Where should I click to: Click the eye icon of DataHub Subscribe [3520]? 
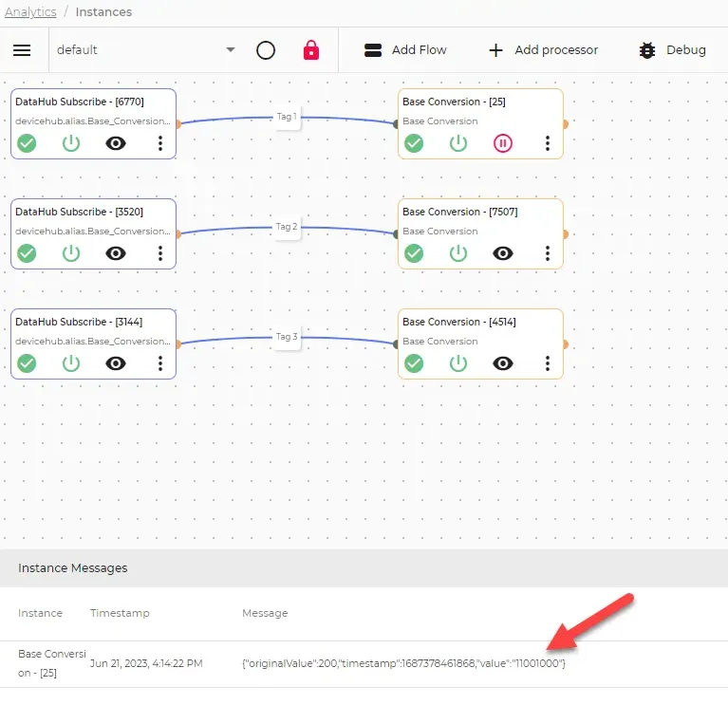[x=116, y=253]
